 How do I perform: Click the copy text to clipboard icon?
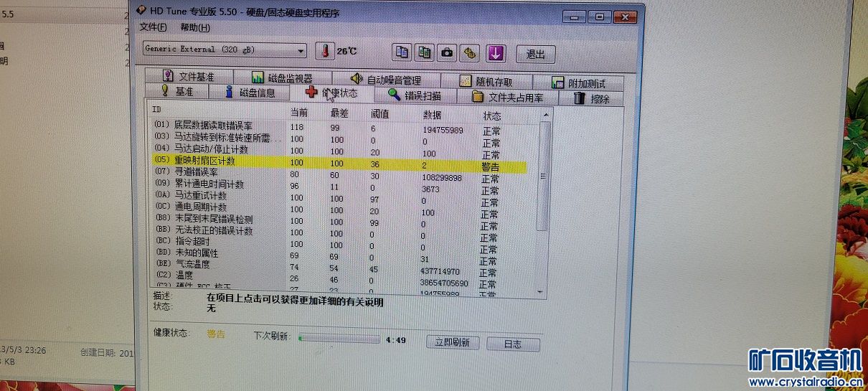coord(402,52)
